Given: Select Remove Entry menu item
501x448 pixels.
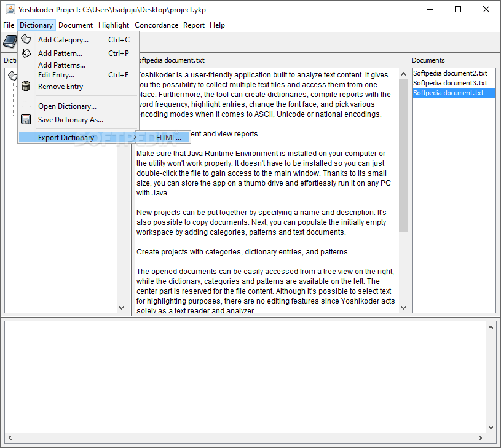Looking at the screenshot, I should click(x=78, y=86).
